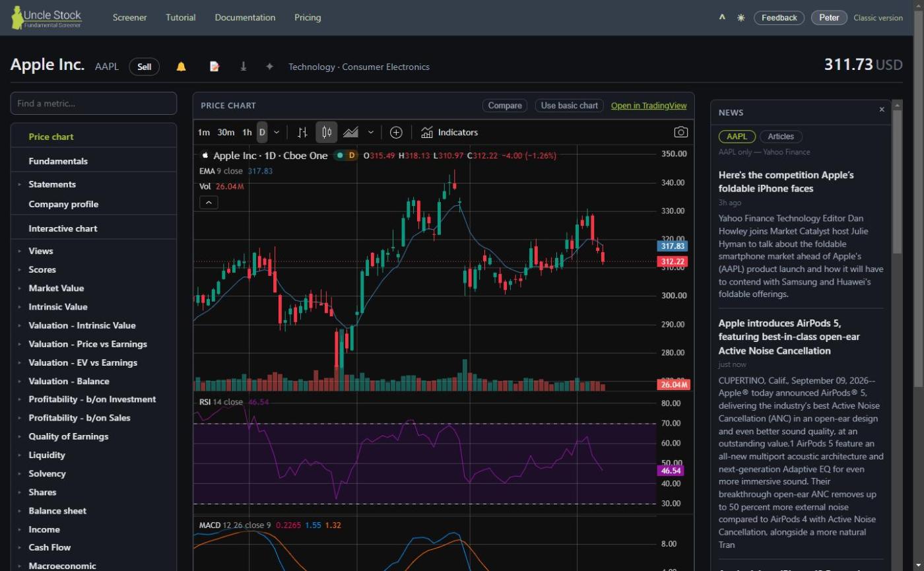Switch news filter to Articles

coord(781,137)
